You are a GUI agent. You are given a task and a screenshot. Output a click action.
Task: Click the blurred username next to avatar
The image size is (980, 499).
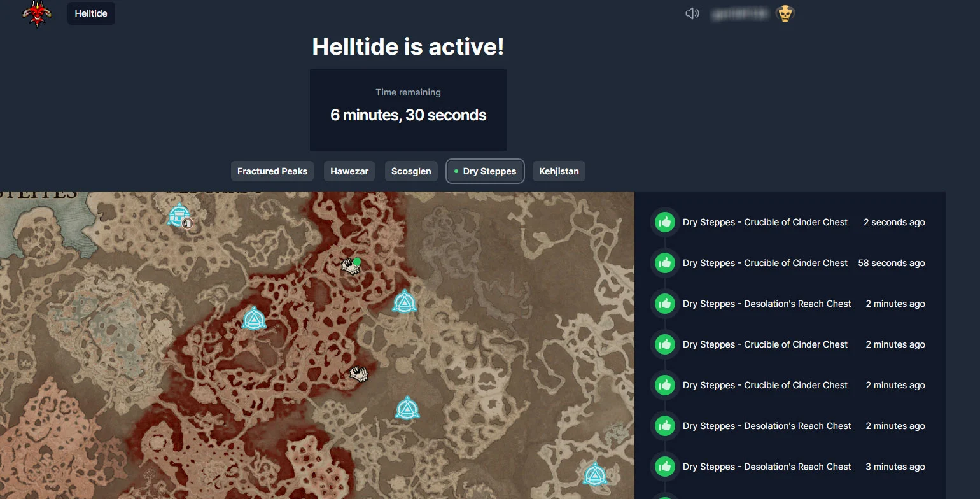click(739, 13)
